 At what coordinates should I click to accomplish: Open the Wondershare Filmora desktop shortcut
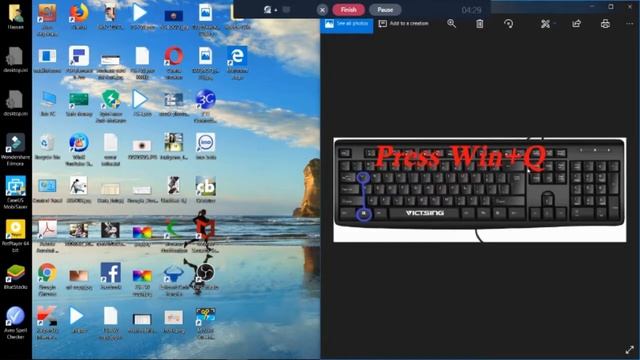[16, 149]
